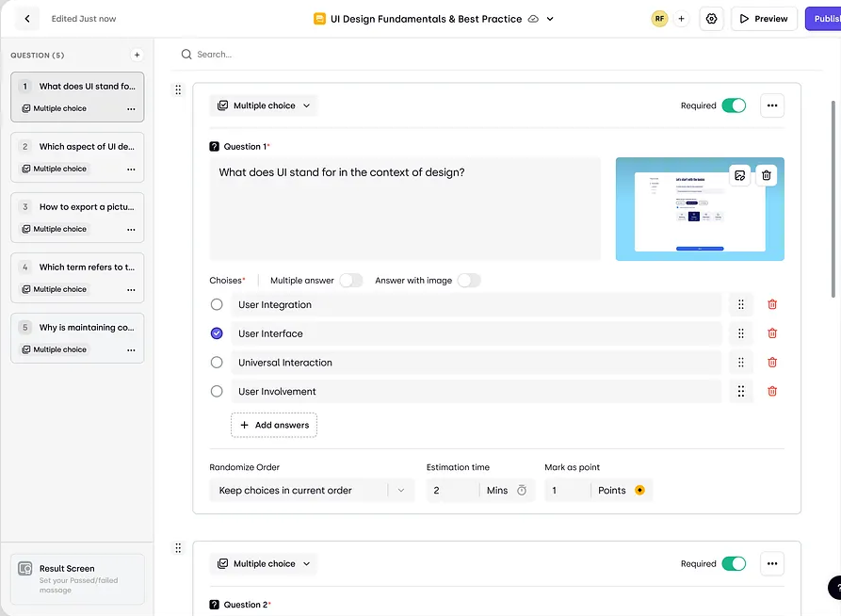Enable the Multiple answer toggle
Screen dimensions: 841x616
point(350,281)
